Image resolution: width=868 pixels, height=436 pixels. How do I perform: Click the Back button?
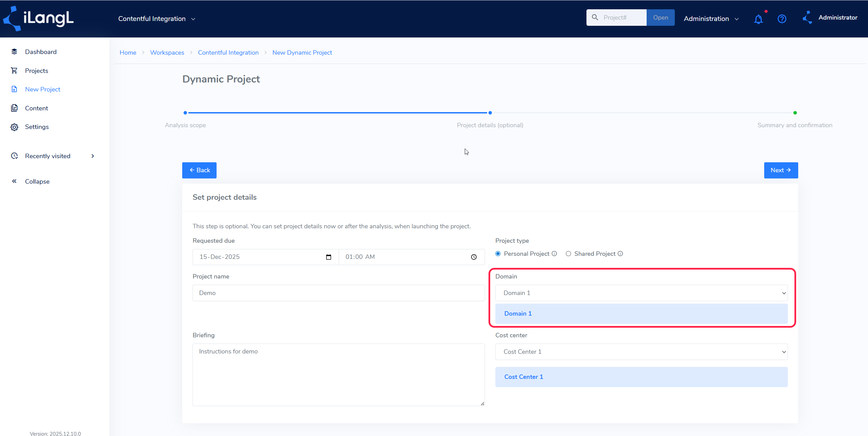[x=199, y=170]
